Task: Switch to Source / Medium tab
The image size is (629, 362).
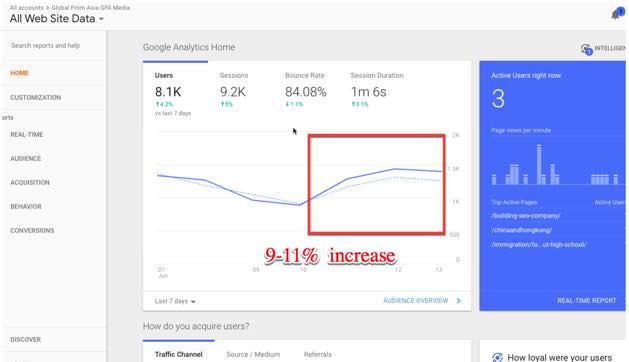Action: click(253, 354)
